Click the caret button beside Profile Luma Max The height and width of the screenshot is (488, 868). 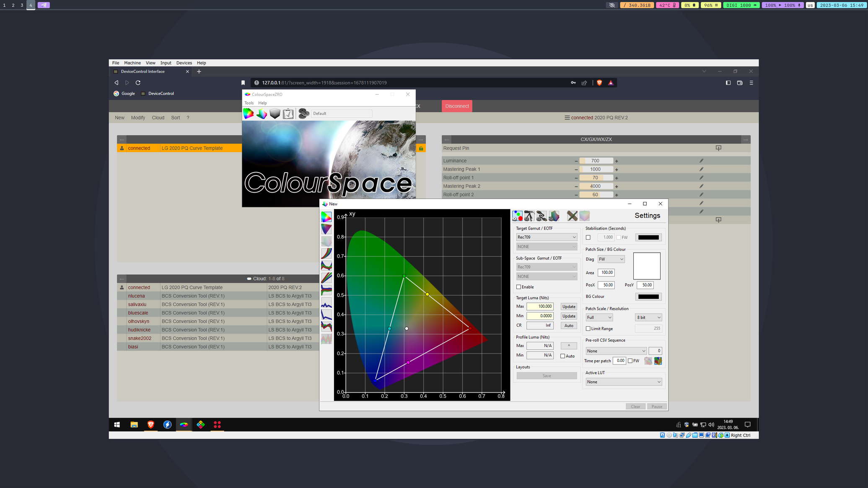[569, 346]
